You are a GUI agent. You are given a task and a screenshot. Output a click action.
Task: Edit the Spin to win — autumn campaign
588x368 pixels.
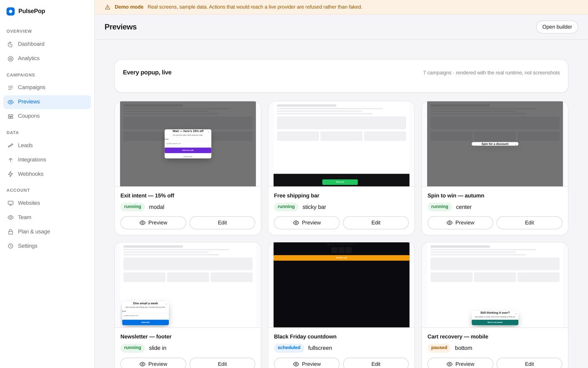click(529, 223)
